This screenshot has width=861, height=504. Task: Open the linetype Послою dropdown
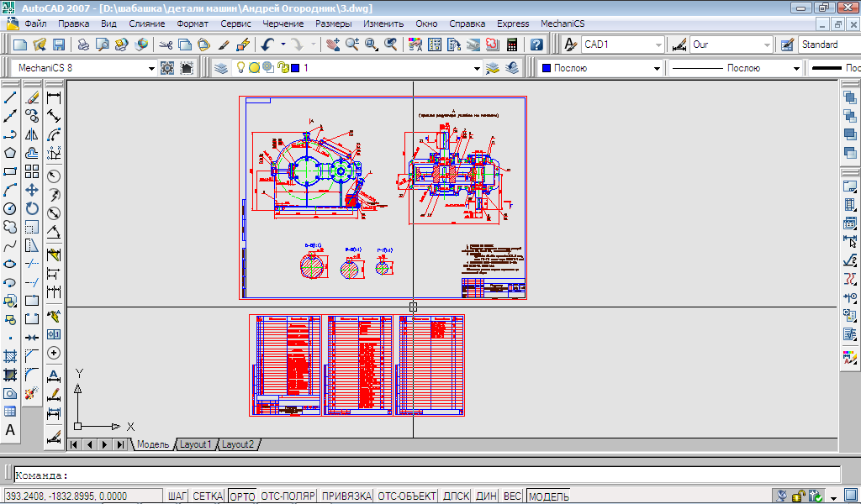(x=796, y=69)
